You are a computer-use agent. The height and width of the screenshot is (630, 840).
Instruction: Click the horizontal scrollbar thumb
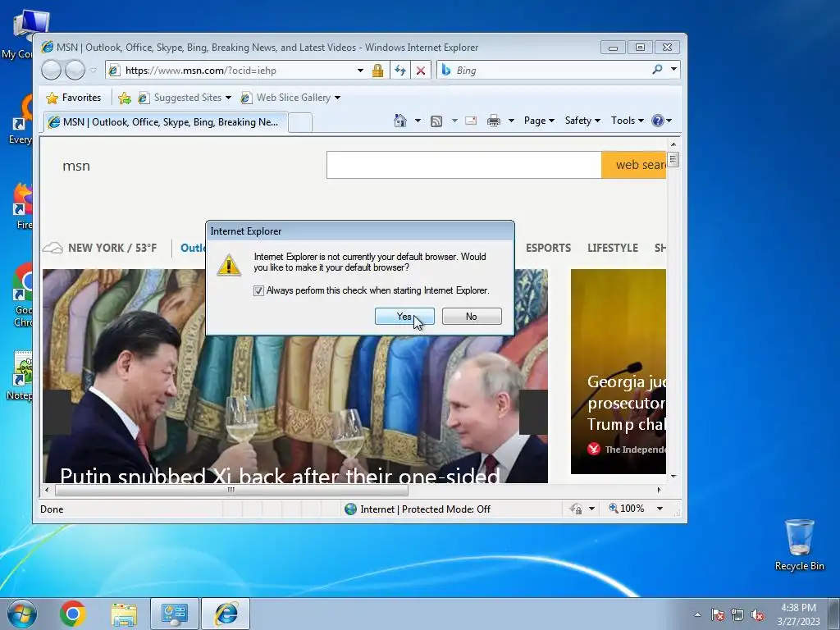click(x=231, y=490)
